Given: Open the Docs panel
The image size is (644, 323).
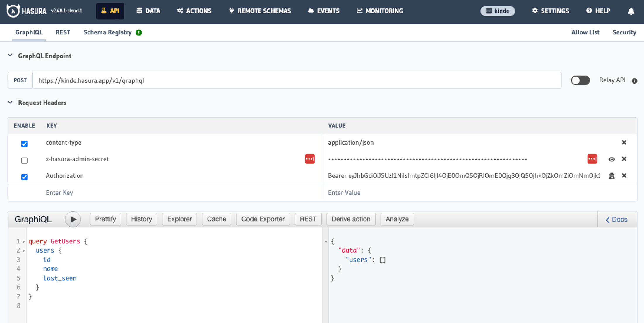Looking at the screenshot, I should [x=616, y=219].
